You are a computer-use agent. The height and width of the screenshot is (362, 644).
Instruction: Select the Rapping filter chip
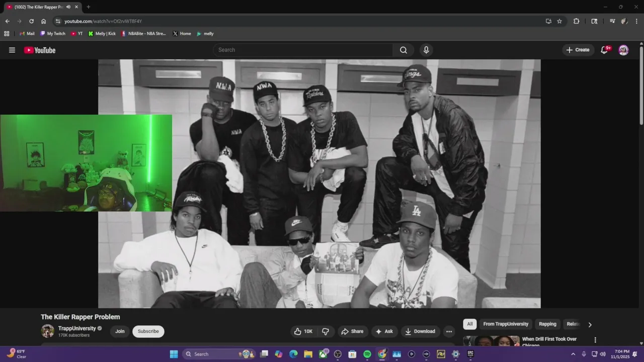(x=547, y=324)
